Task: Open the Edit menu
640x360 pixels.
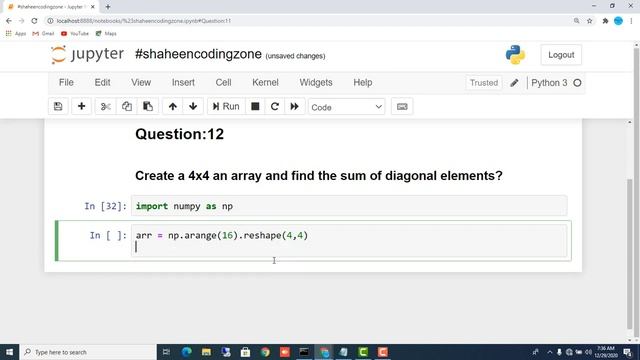Action: pyautogui.click(x=102, y=82)
